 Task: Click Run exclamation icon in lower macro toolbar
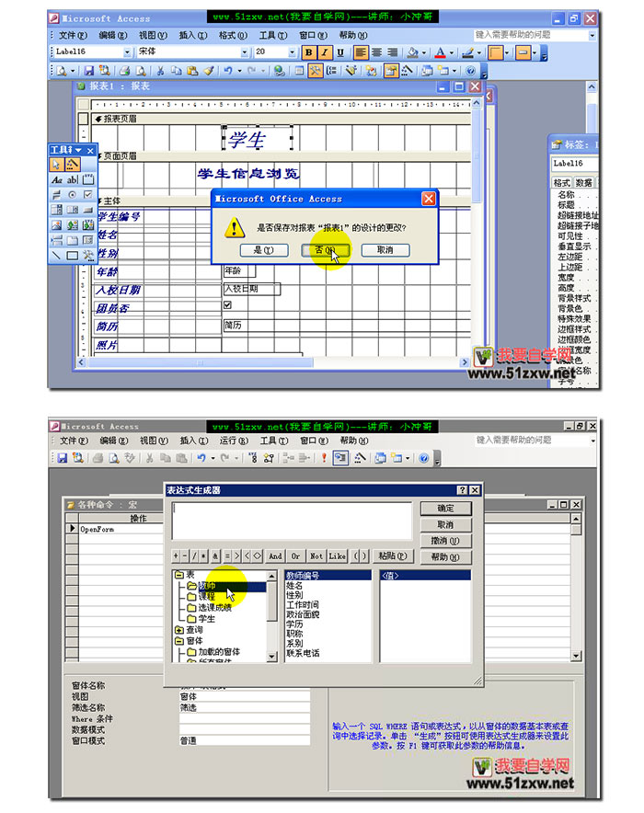click(x=324, y=458)
